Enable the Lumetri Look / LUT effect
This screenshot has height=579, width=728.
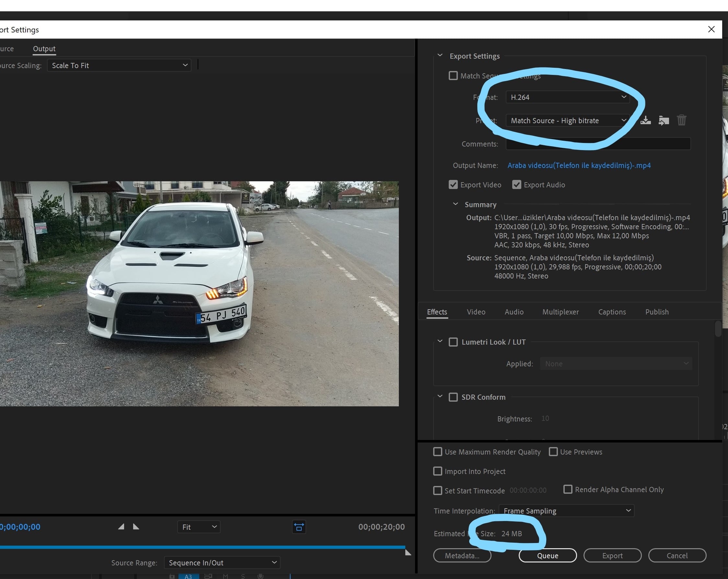pos(453,342)
